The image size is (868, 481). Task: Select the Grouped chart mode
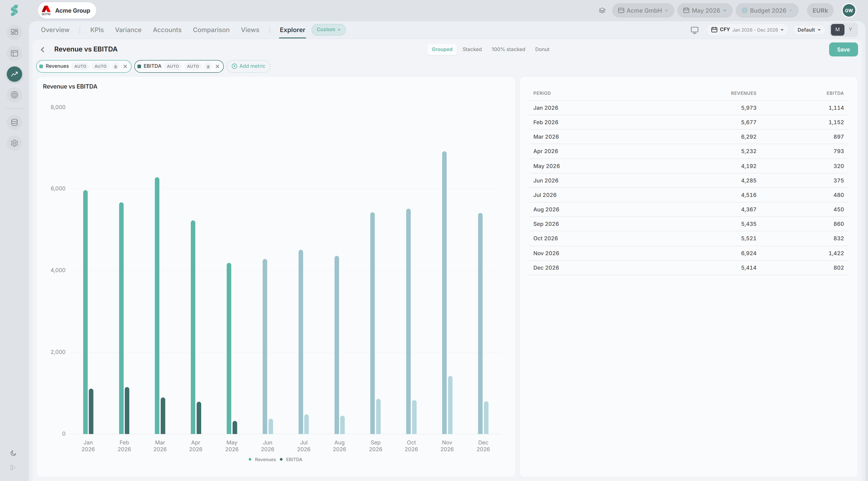pos(442,50)
